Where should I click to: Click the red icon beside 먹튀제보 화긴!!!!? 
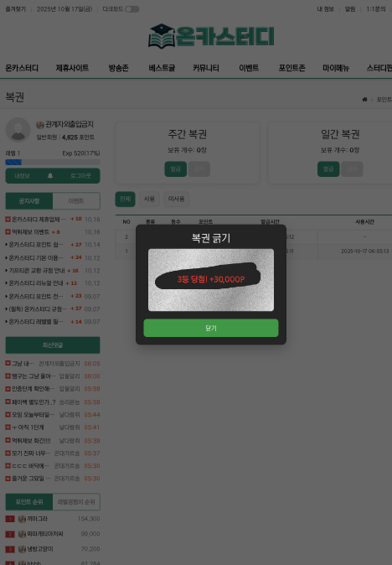[8, 440]
